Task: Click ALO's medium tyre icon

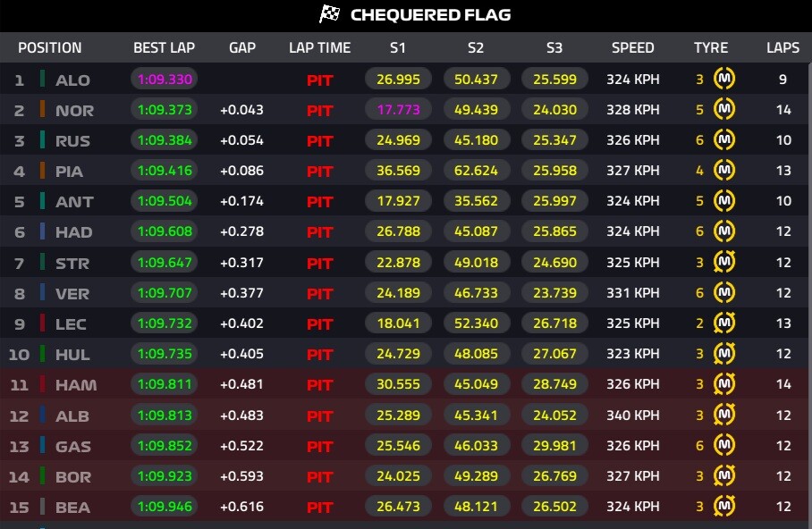Action: pyautogui.click(x=725, y=80)
